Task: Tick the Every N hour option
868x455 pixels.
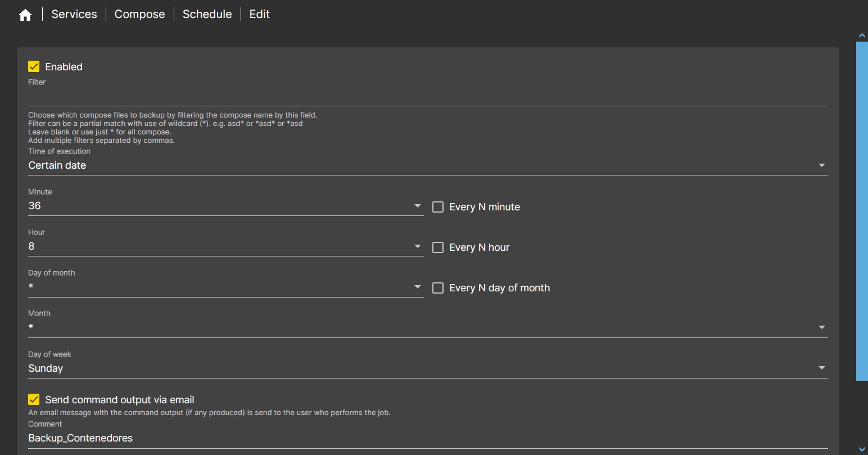Action: [438, 247]
